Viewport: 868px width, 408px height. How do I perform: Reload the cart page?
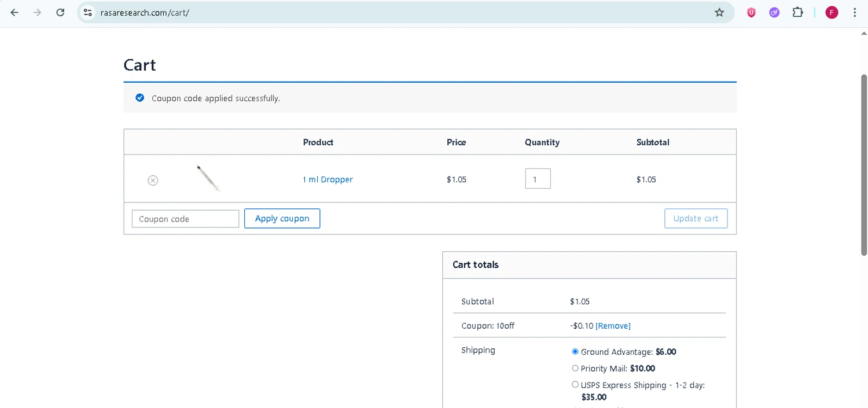click(x=60, y=12)
